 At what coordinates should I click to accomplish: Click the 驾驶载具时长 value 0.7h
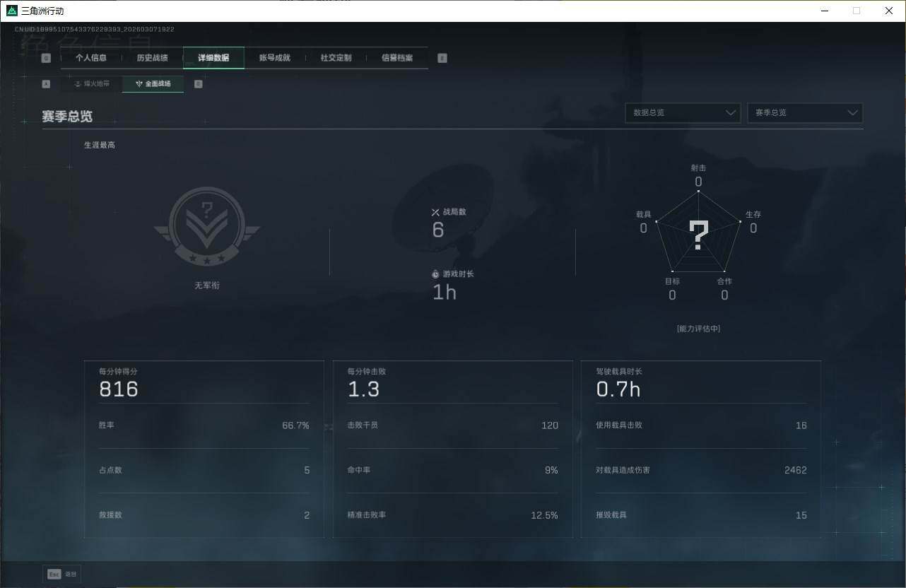[x=618, y=389]
